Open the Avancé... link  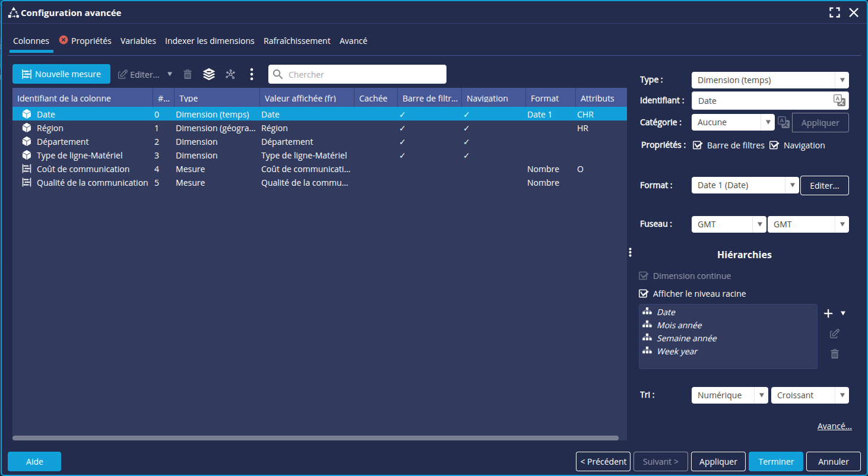tap(834, 426)
